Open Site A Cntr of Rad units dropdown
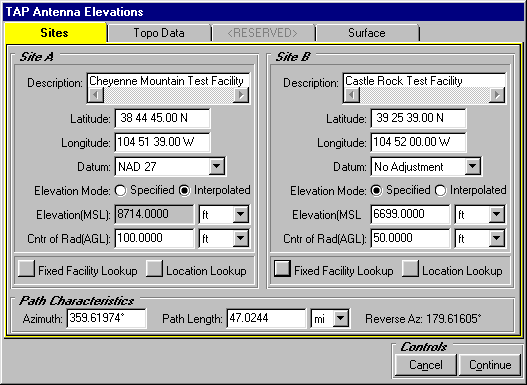 241,238
